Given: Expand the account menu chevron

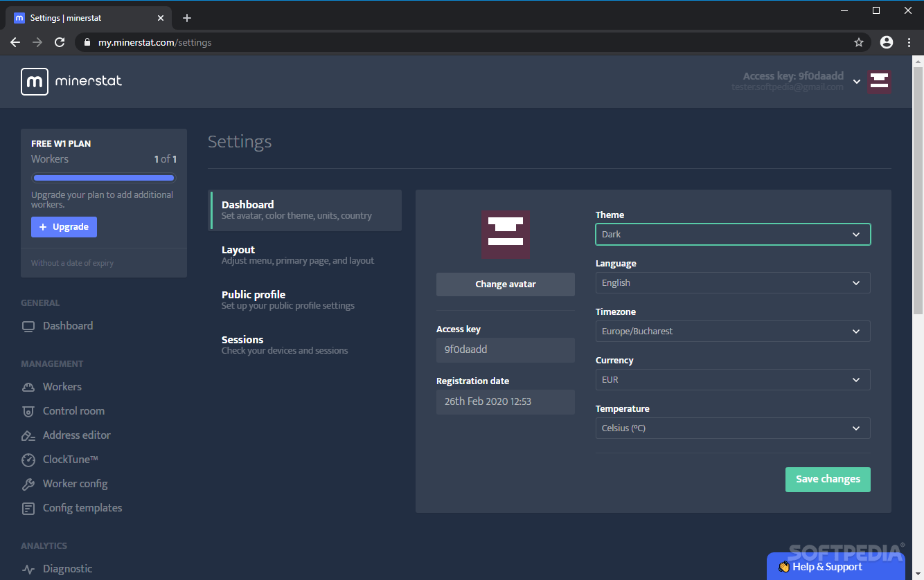Looking at the screenshot, I should click(857, 82).
